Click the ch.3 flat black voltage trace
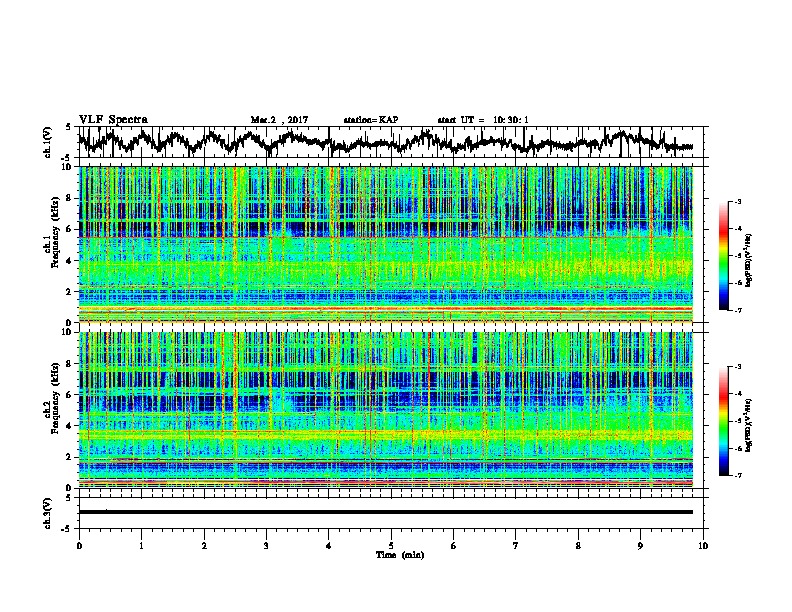 point(386,512)
